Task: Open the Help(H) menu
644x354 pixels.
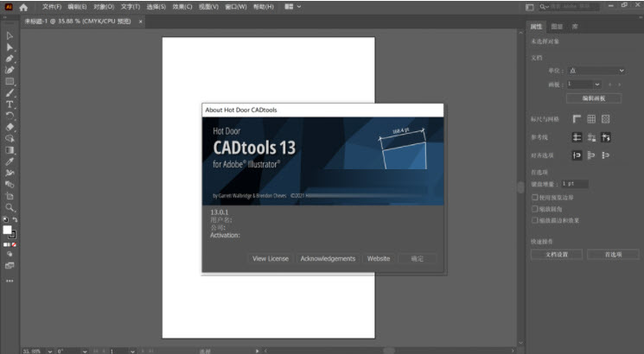Action: click(x=264, y=7)
